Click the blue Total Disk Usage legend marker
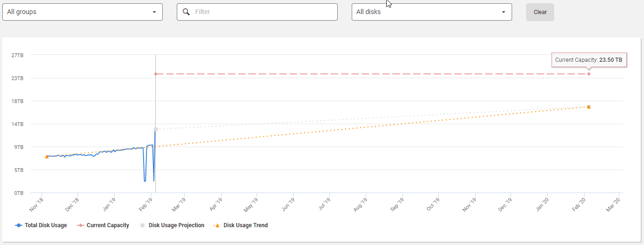This screenshot has width=644, height=245. pos(19,225)
